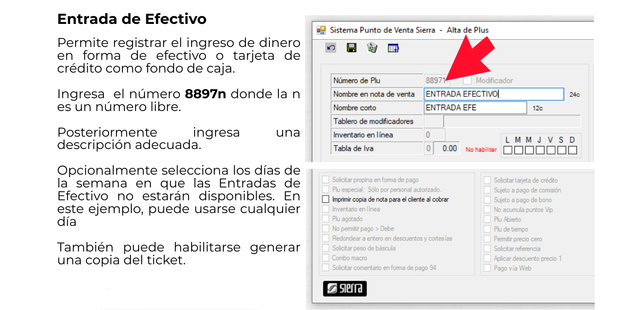The image size is (644, 310).
Task: Toggle the 'Solicitar tarjeta de crédito' checkbox
Action: 487,180
